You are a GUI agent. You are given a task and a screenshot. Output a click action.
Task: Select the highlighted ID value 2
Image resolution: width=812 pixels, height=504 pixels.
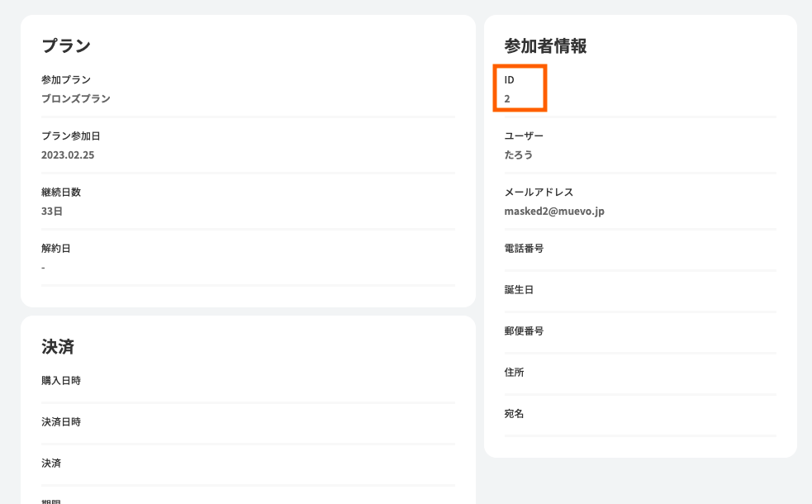pyautogui.click(x=507, y=98)
